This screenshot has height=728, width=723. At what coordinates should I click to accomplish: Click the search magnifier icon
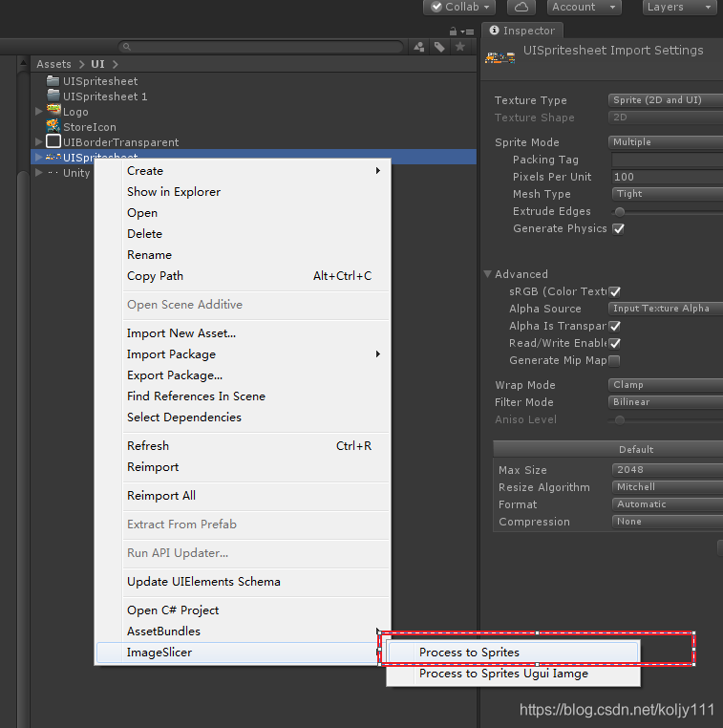pos(127,47)
